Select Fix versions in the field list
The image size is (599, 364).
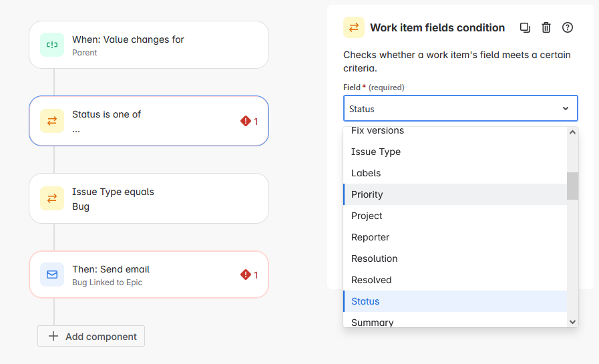pyautogui.click(x=455, y=131)
